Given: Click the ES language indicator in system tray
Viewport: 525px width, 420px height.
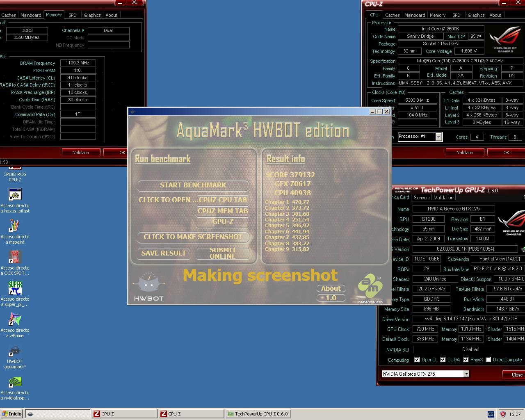Looking at the screenshot, I should tap(491, 414).
